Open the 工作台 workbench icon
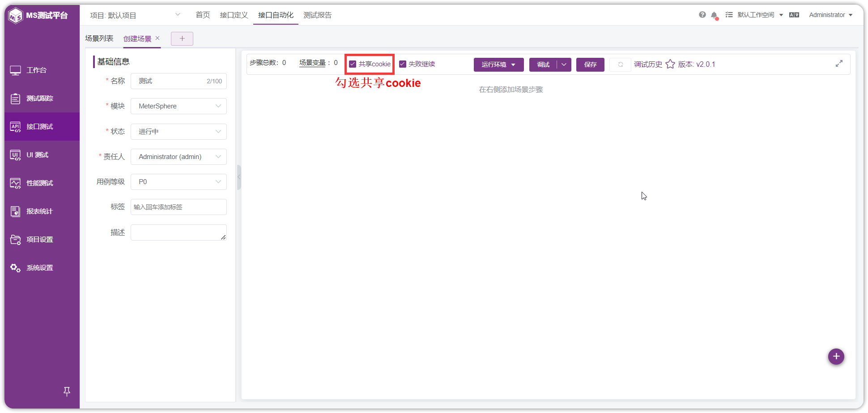 tap(16, 70)
